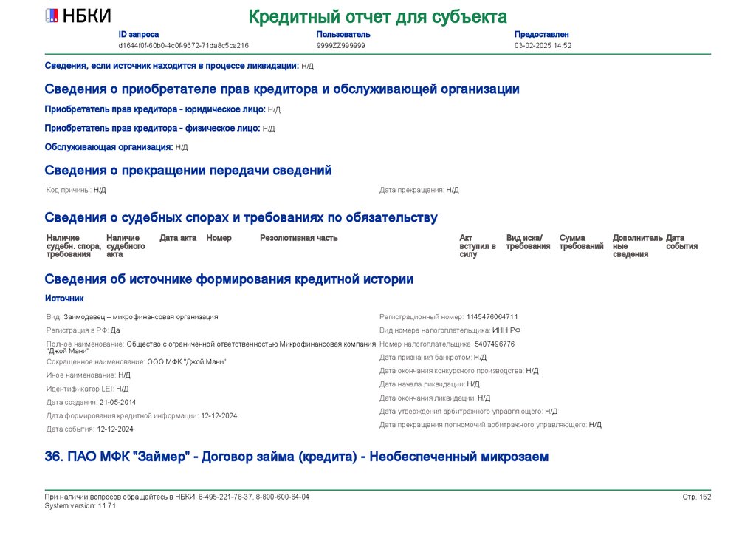756x535 pixels.
Task: Click the 'Код причины' field
Action: click(76, 190)
